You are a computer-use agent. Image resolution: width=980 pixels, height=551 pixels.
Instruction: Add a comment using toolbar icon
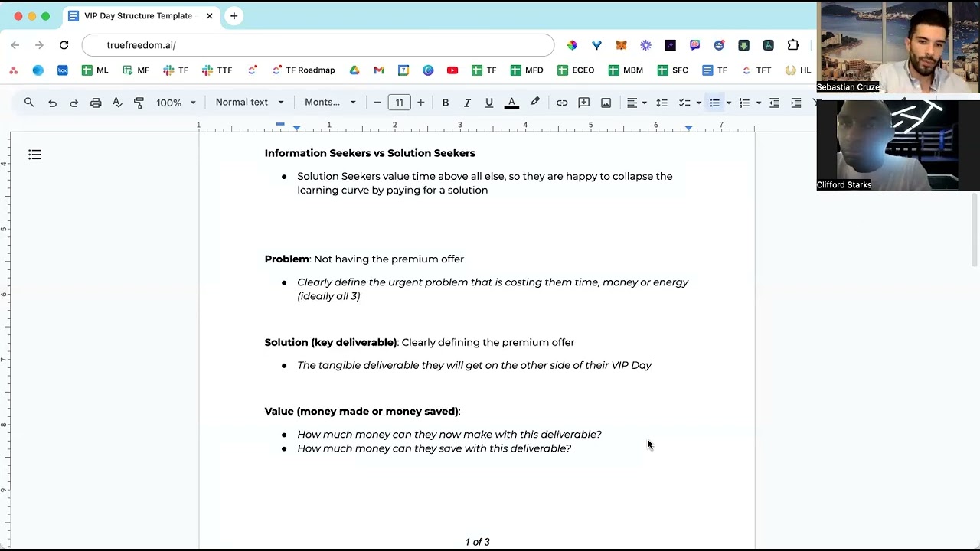pyautogui.click(x=583, y=103)
